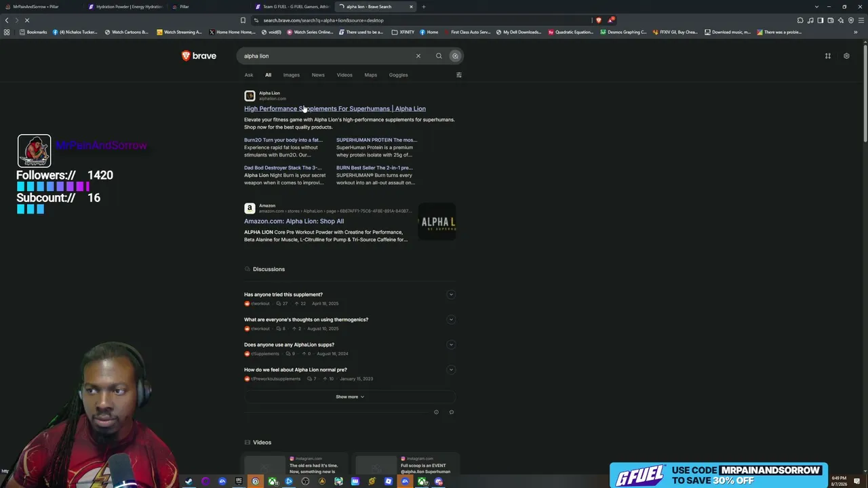Open the 'Dad Bod Destroyer Stack' sitelink
Viewport: 868px width, 488px height.
(283, 168)
